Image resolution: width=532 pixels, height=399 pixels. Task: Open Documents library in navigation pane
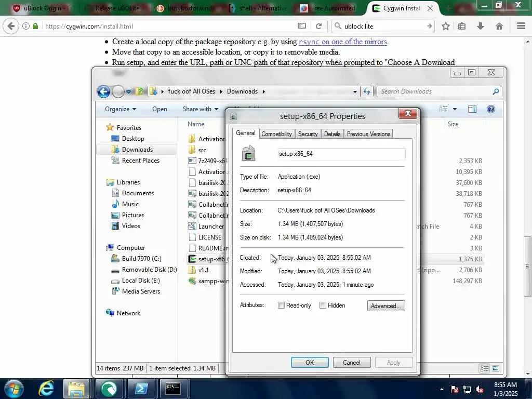[138, 193]
